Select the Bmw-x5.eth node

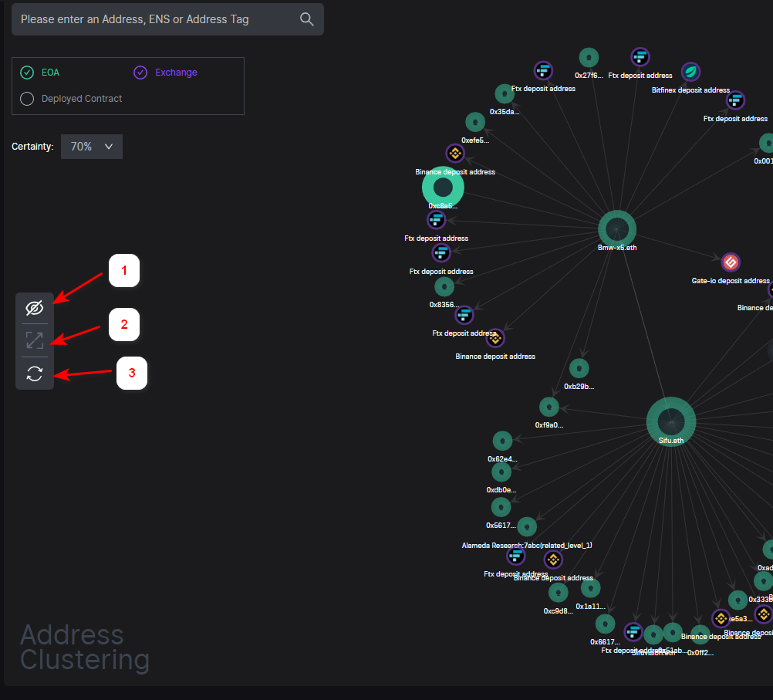coord(617,228)
